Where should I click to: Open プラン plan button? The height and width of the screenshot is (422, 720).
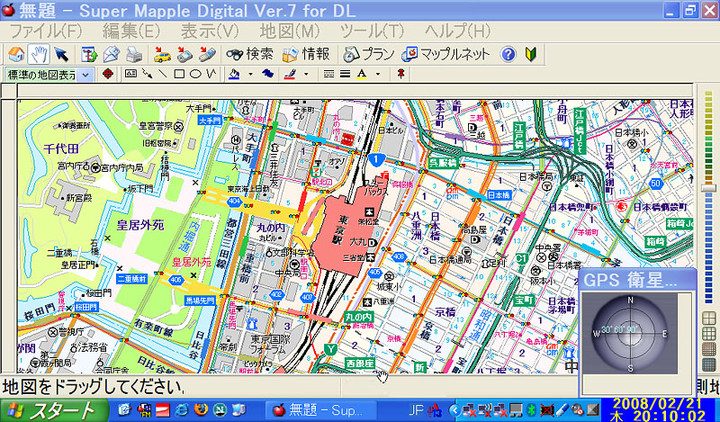click(369, 54)
